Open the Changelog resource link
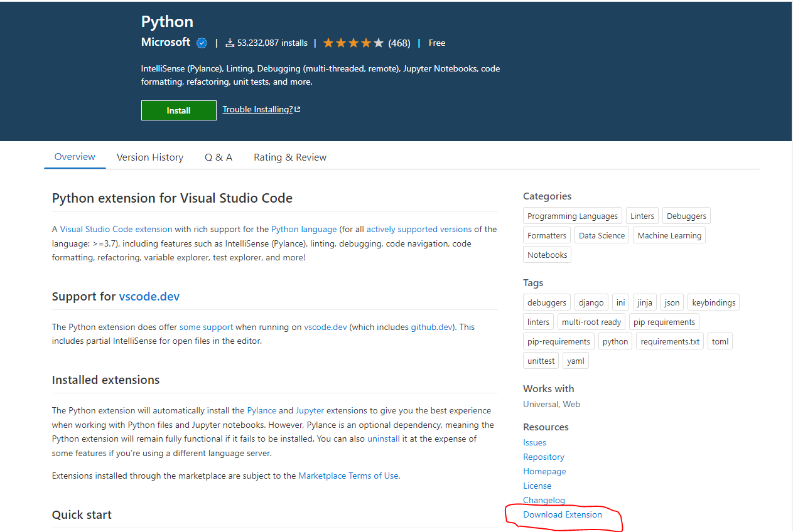 pos(544,500)
